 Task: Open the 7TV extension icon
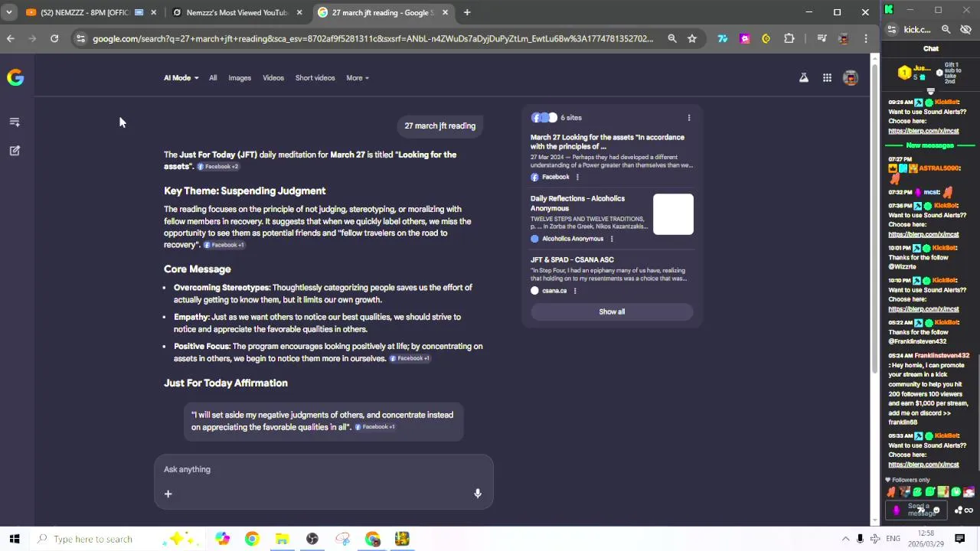(722, 38)
